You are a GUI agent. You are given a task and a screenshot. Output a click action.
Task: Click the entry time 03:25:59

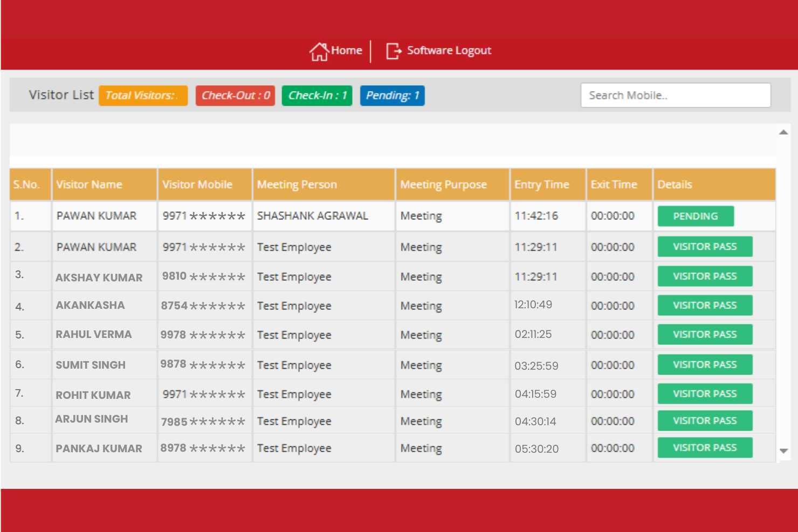536,366
